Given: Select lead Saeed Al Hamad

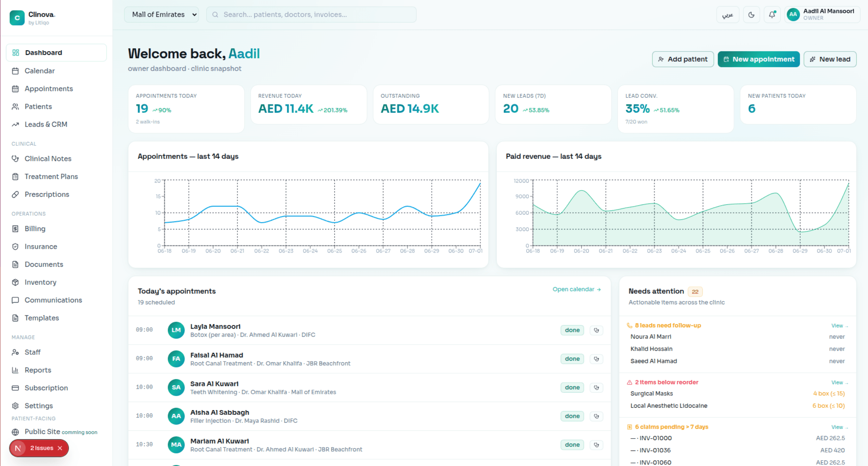Looking at the screenshot, I should [737, 361].
